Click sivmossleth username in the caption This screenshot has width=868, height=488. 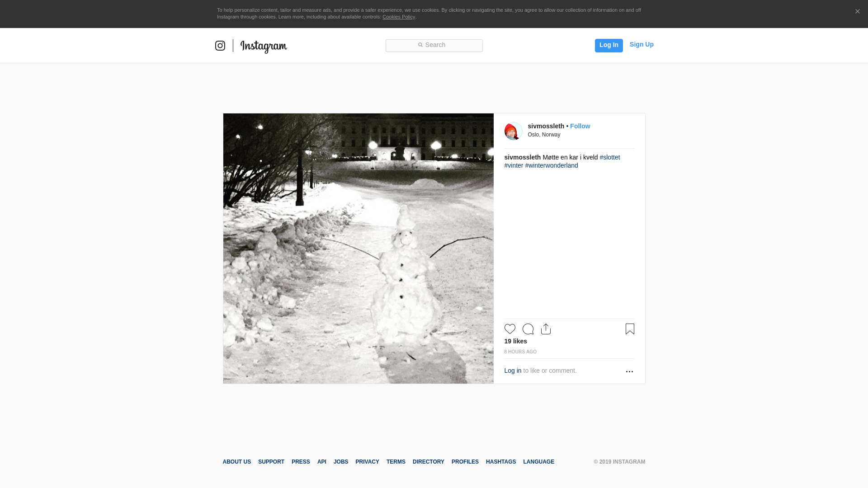point(522,157)
